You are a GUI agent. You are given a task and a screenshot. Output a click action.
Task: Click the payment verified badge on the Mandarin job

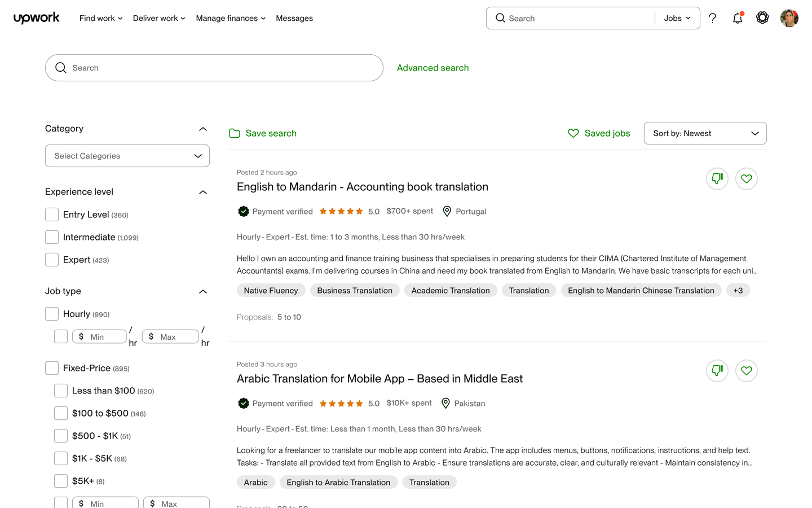point(244,211)
